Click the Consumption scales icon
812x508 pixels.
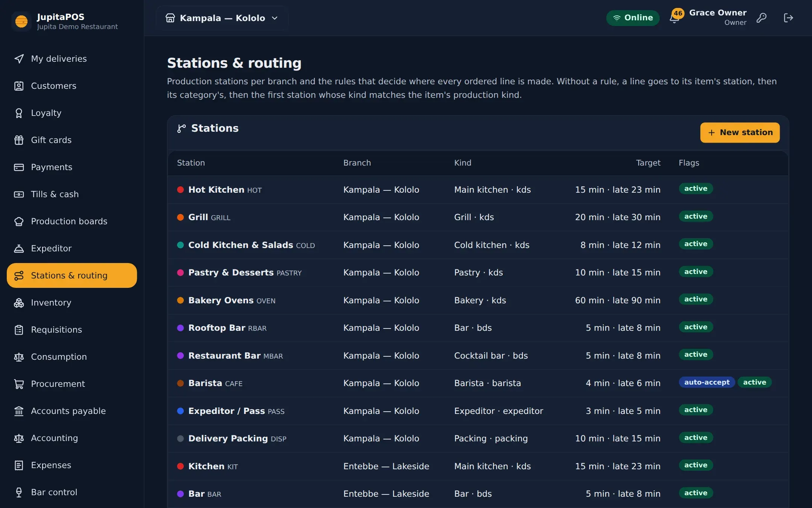pos(19,357)
